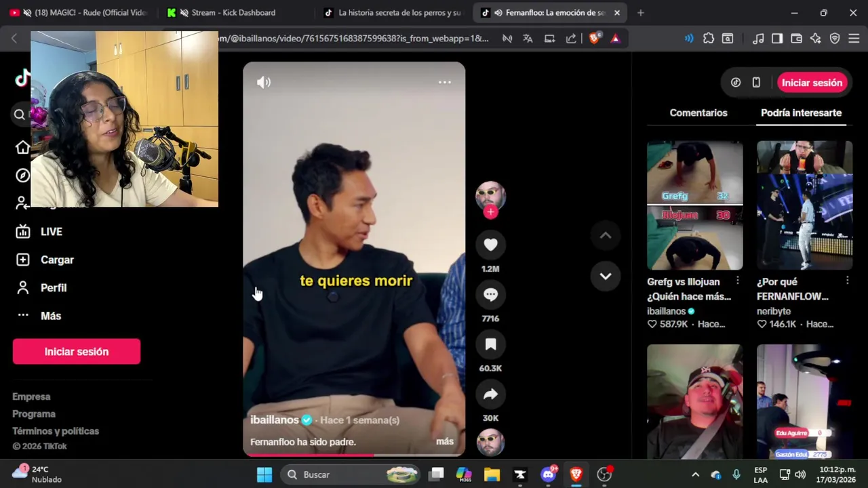Click the browser address bar URL
868x488 pixels.
point(353,39)
